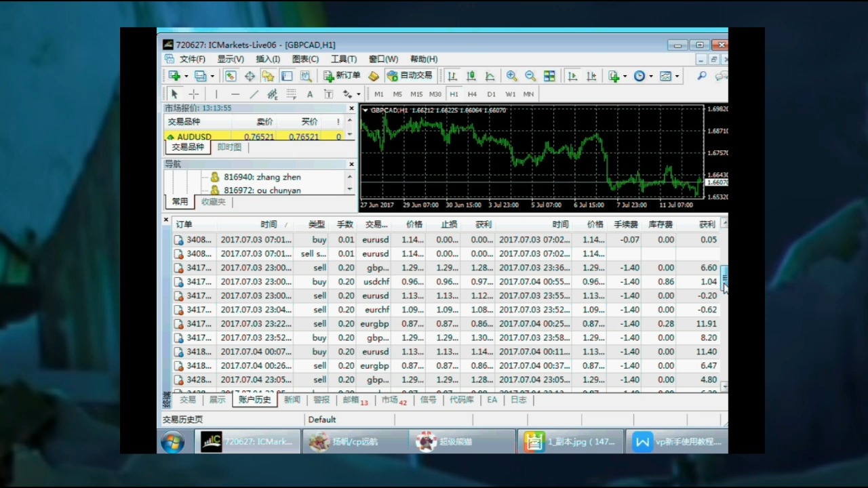Toggle the Market Watch window icon
868x488 pixels.
coord(231,76)
